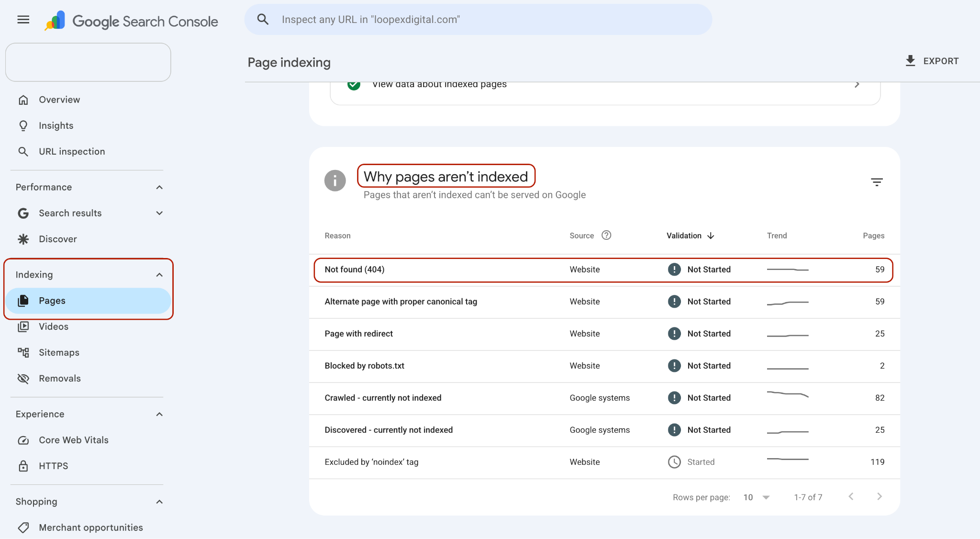The width and height of the screenshot is (980, 539).
Task: Open Alternate page with proper canonical tag row
Action: pyautogui.click(x=604, y=302)
